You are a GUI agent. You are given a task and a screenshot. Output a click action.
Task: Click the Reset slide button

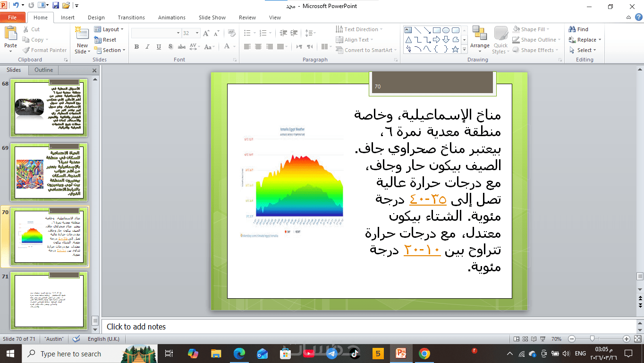[106, 40]
